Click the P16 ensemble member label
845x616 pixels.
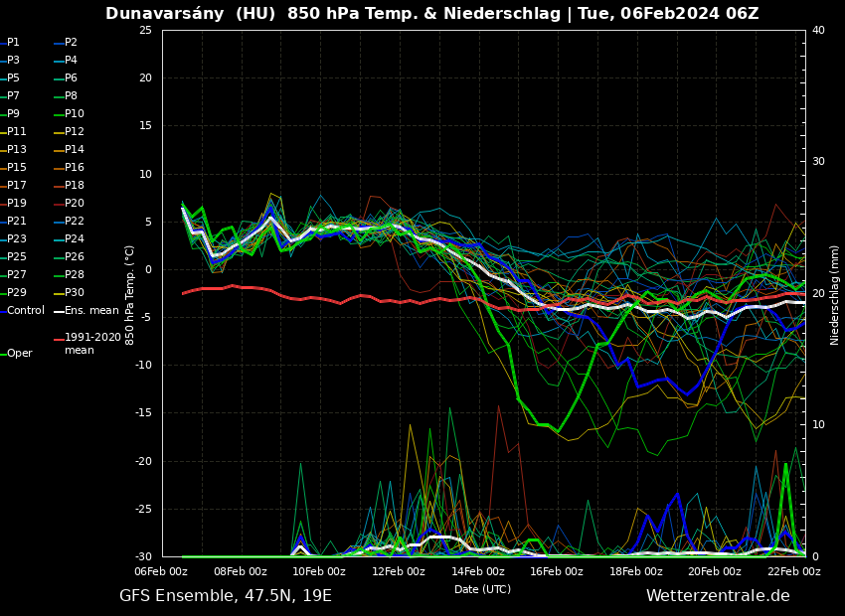pos(74,168)
